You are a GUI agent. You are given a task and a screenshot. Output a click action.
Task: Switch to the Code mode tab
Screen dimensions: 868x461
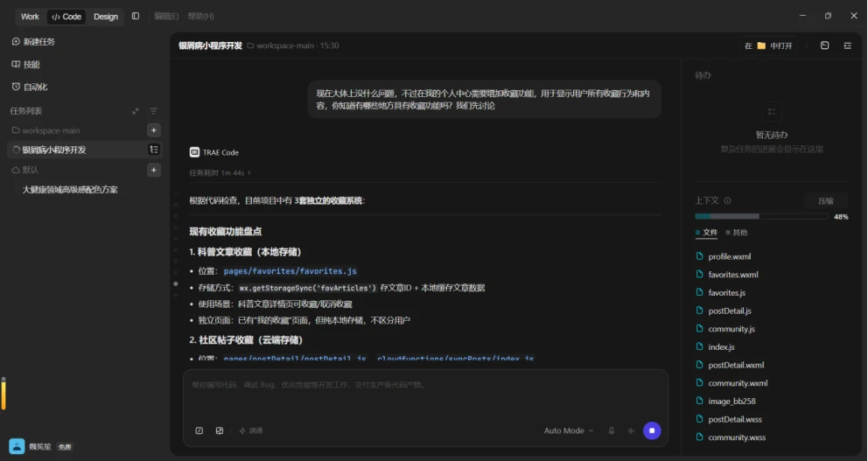pos(66,17)
